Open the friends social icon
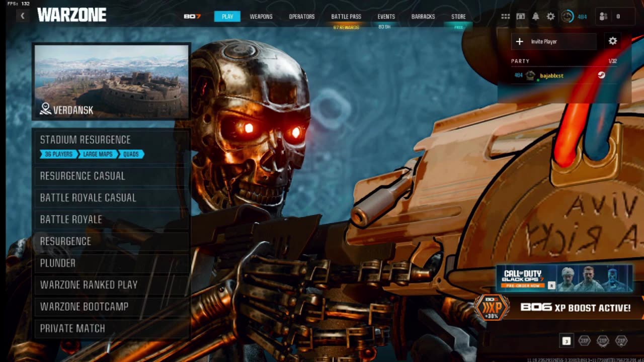Image resolution: width=644 pixels, height=362 pixels. point(604,17)
